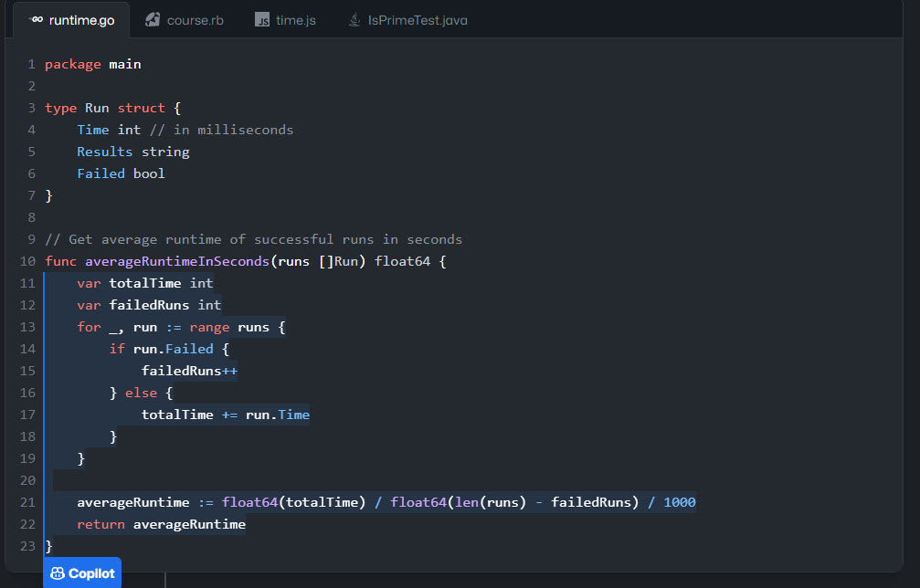The height and width of the screenshot is (588, 920).
Task: Click the Go icon on runtime.go tab
Action: [37, 20]
